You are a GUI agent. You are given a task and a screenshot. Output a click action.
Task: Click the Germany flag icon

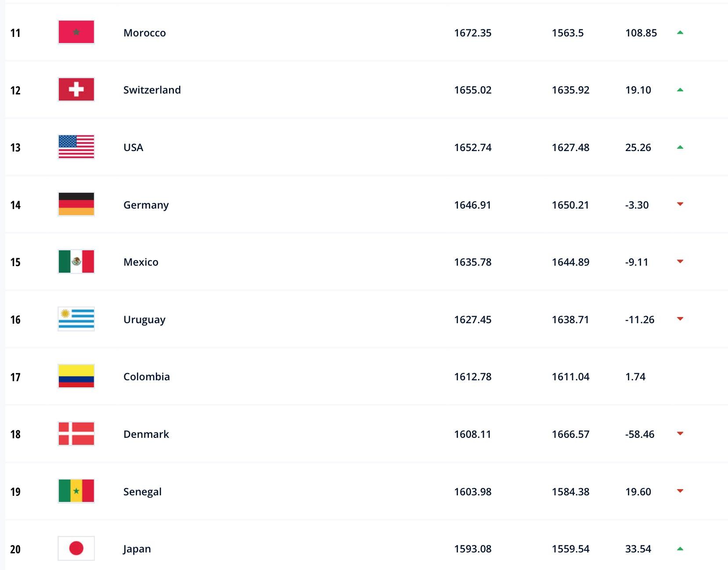coord(76,204)
